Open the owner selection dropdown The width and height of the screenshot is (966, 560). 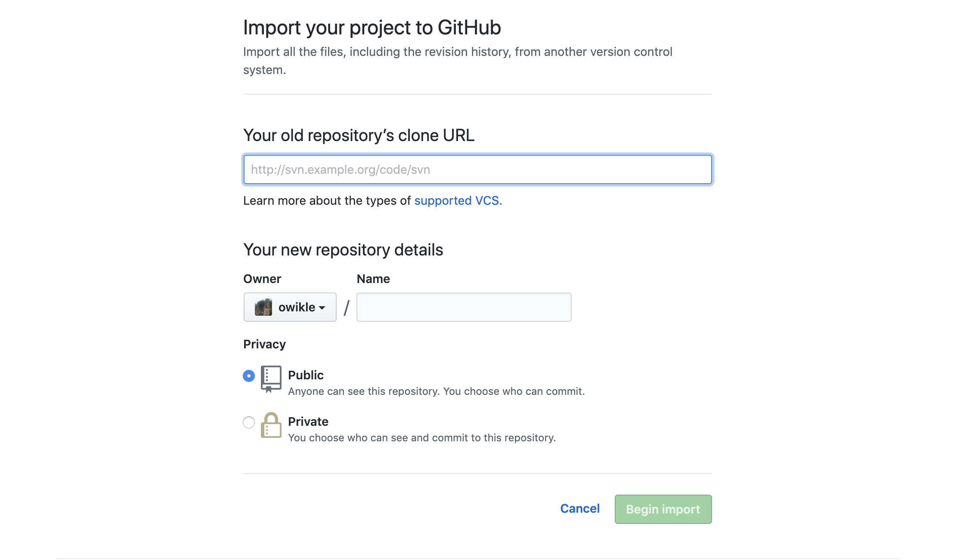click(x=290, y=307)
